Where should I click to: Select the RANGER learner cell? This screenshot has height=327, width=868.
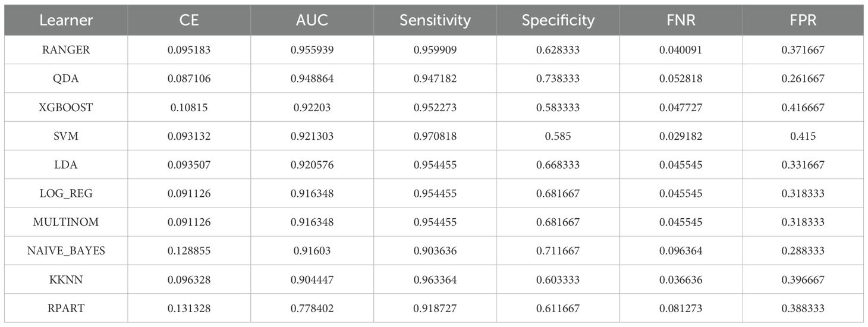[66, 50]
